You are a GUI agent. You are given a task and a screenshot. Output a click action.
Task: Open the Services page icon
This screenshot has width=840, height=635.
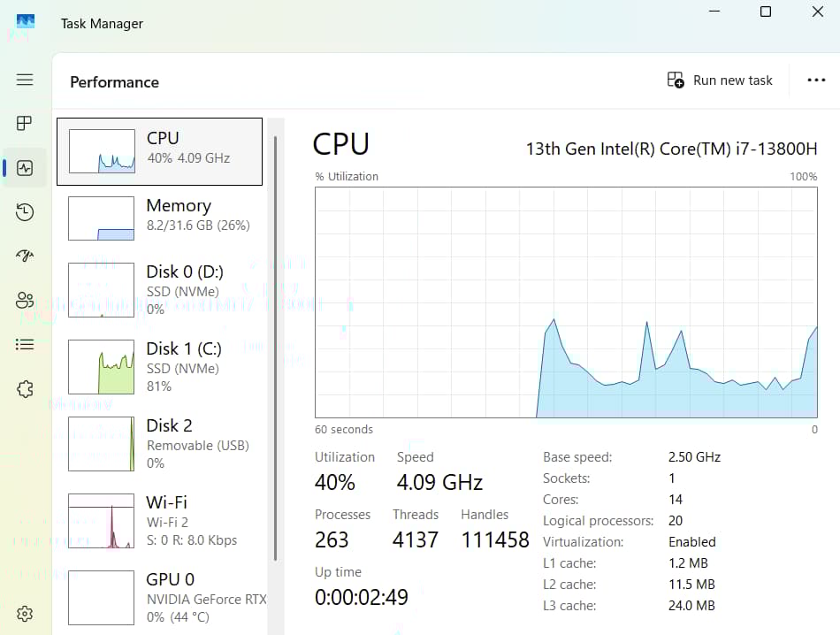(25, 389)
